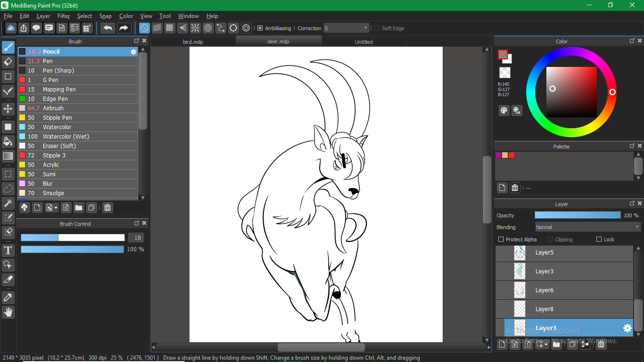The image size is (644, 362).
Task: Open the Blending mode dropdown
Action: point(587,227)
